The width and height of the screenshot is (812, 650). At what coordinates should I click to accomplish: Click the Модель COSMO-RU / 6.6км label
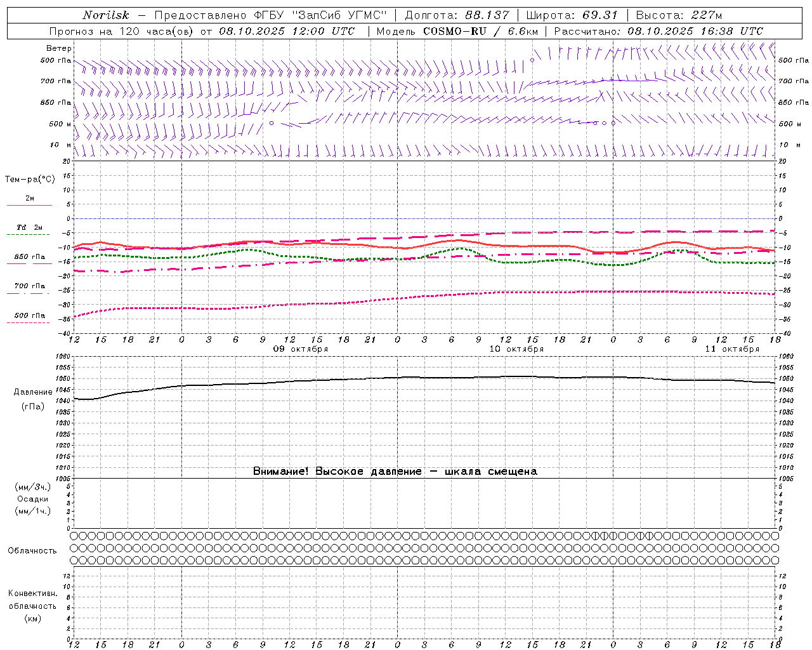(x=457, y=31)
